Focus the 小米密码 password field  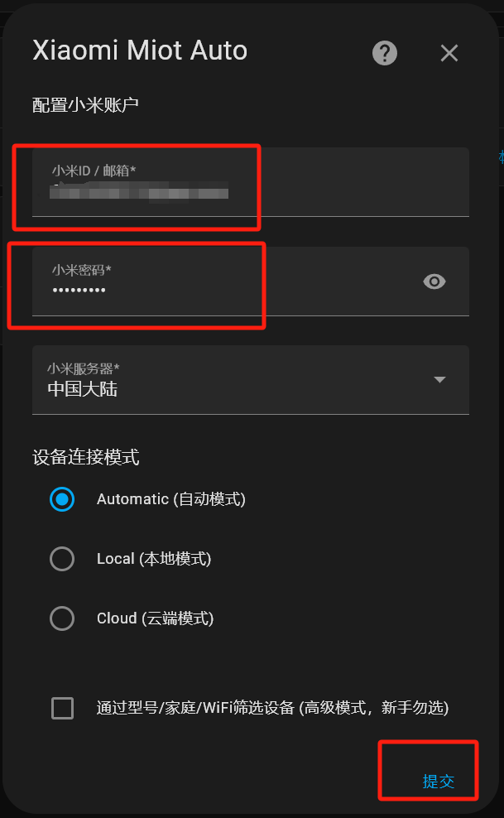(251, 281)
